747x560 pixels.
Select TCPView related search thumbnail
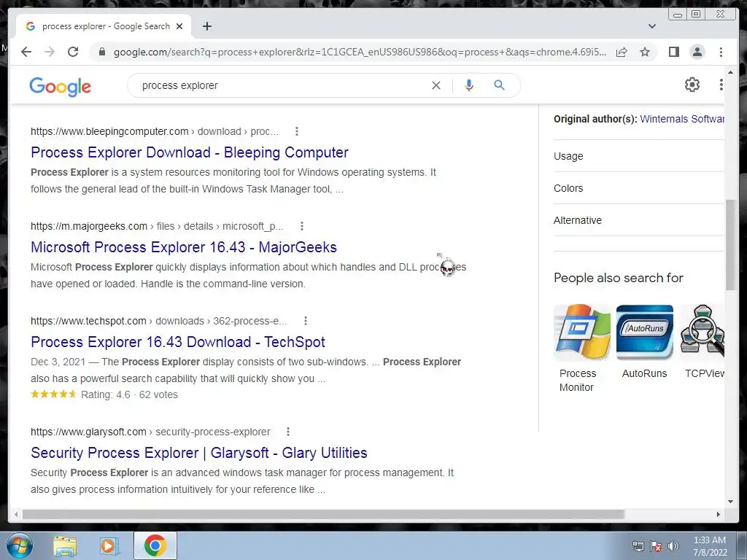tap(703, 332)
